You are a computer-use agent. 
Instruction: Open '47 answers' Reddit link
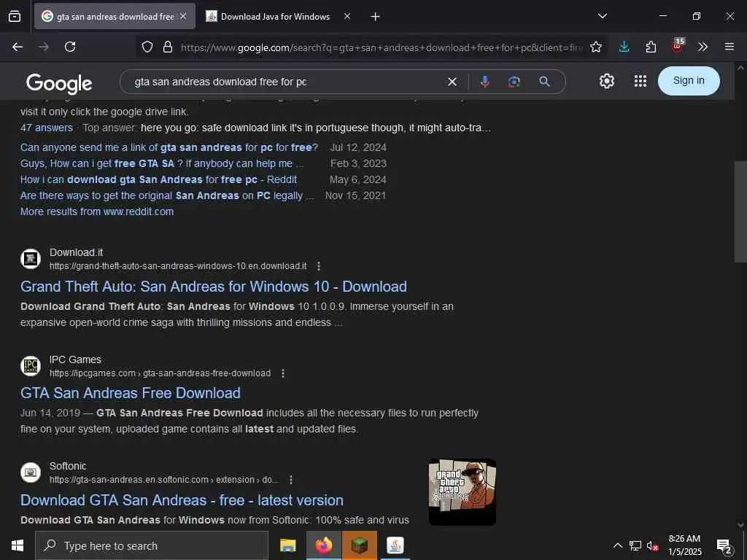pyautogui.click(x=47, y=128)
